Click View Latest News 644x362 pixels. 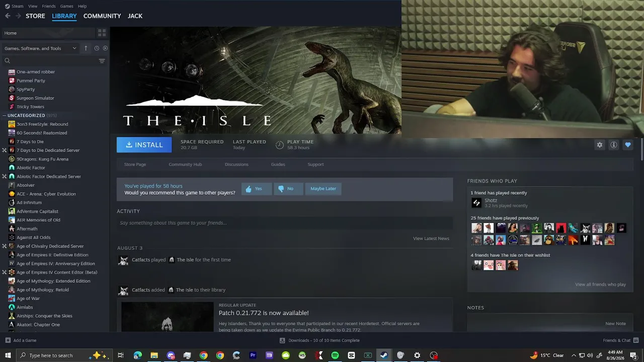(x=431, y=238)
